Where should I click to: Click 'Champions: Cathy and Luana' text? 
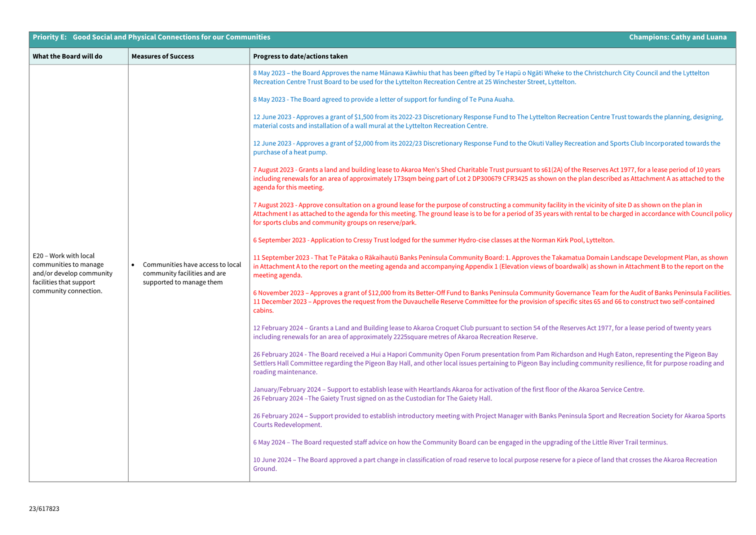677,37
